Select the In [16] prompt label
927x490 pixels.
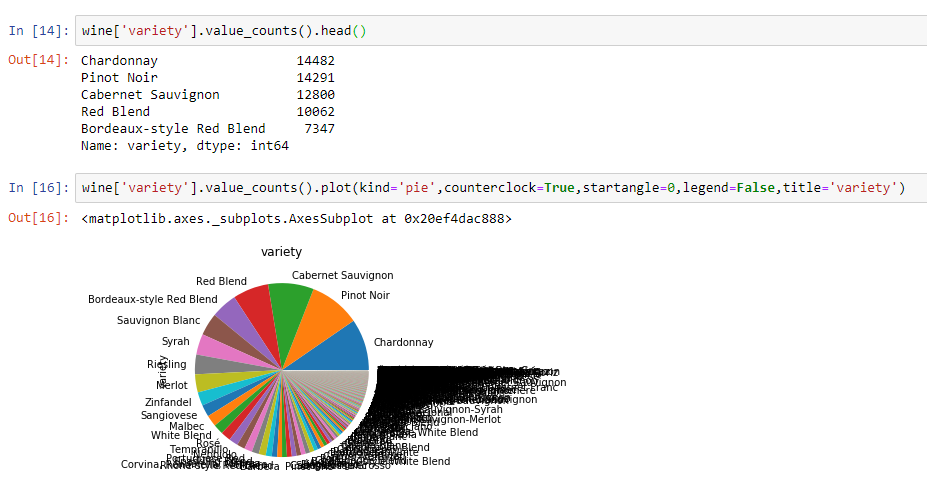click(x=39, y=188)
